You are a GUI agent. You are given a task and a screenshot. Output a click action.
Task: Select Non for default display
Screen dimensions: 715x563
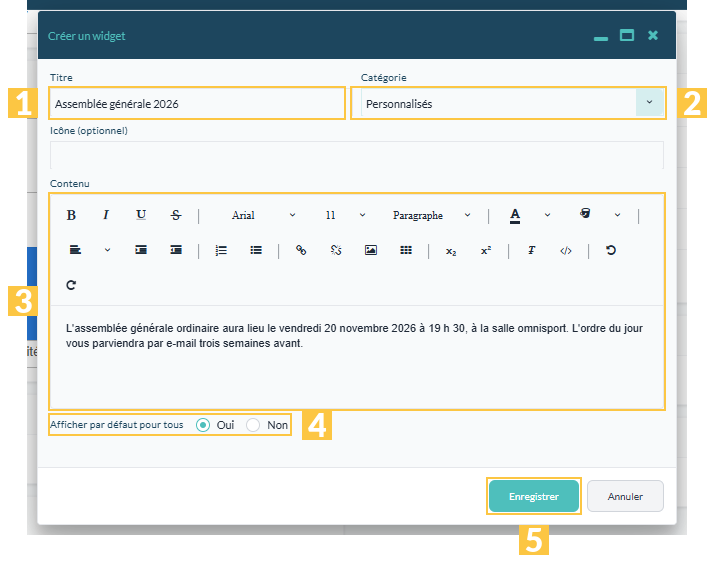(253, 425)
